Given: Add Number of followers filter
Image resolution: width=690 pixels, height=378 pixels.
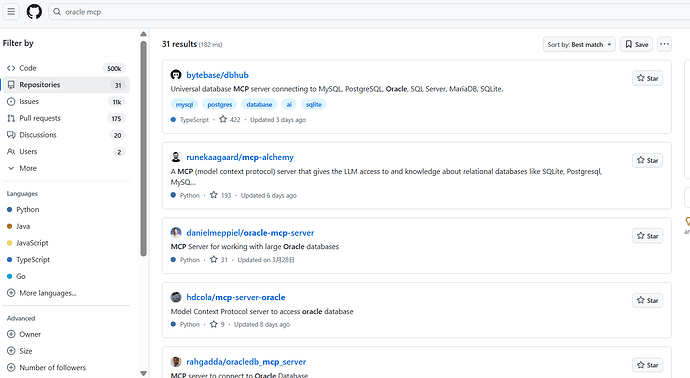Looking at the screenshot, I should [x=47, y=368].
